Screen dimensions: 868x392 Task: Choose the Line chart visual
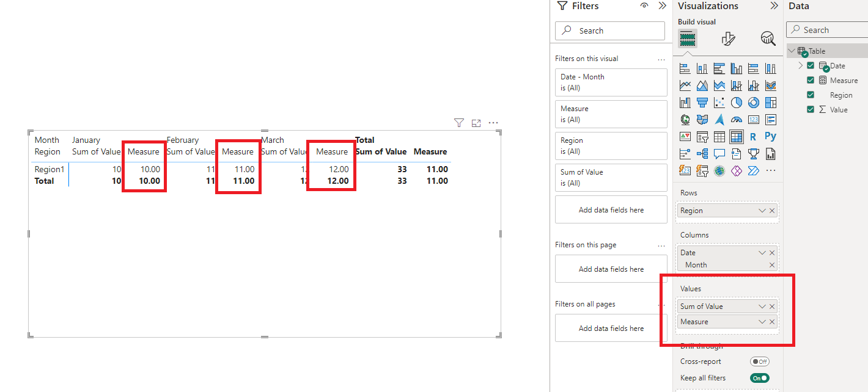point(685,85)
